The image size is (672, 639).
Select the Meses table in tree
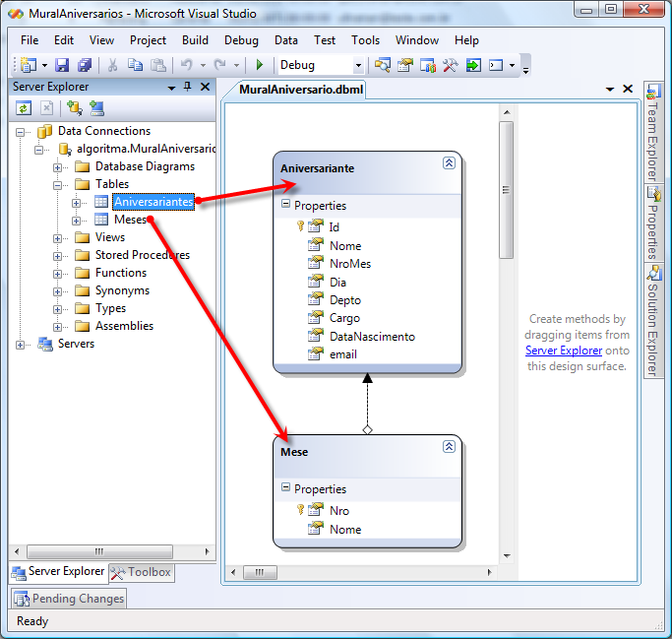(130, 220)
